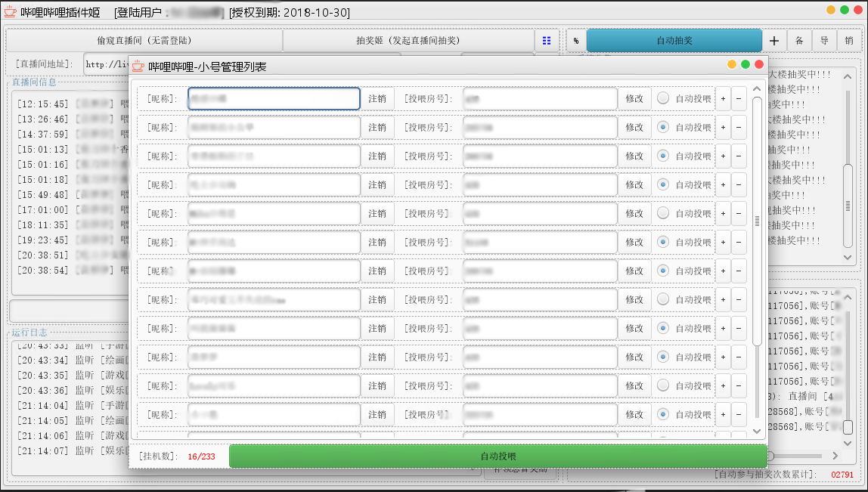Click scroll-down arrow of main window lottery log
This screenshot has height=492, width=868.
(x=848, y=257)
